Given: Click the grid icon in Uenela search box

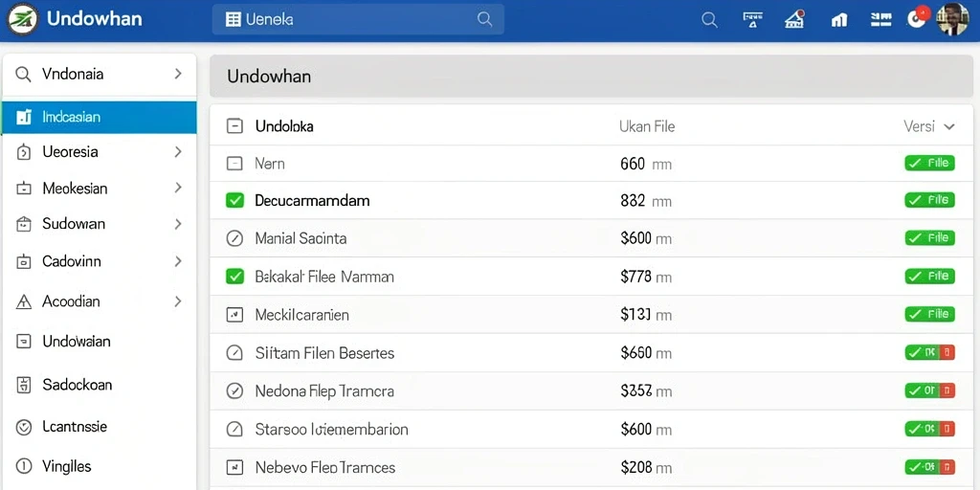Looking at the screenshot, I should (x=234, y=20).
